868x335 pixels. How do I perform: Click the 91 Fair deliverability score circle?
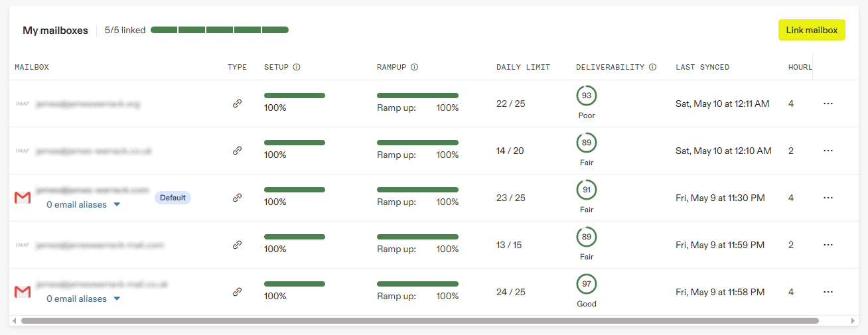pos(587,190)
